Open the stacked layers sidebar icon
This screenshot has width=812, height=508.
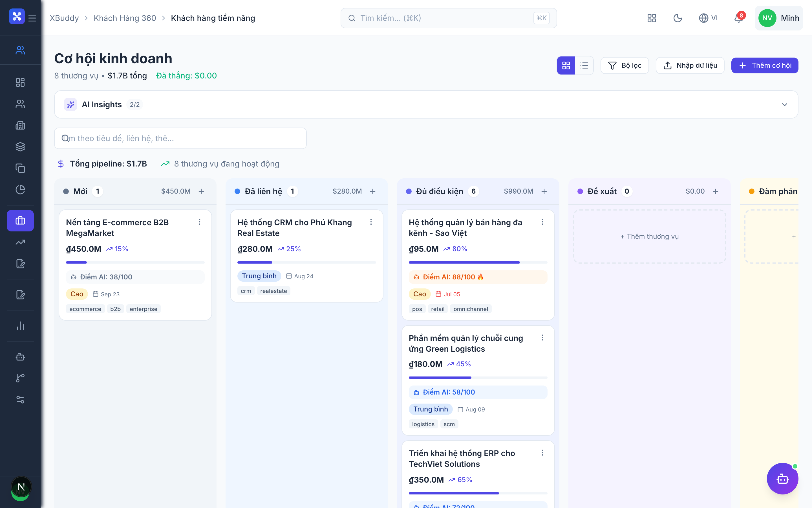point(20,147)
